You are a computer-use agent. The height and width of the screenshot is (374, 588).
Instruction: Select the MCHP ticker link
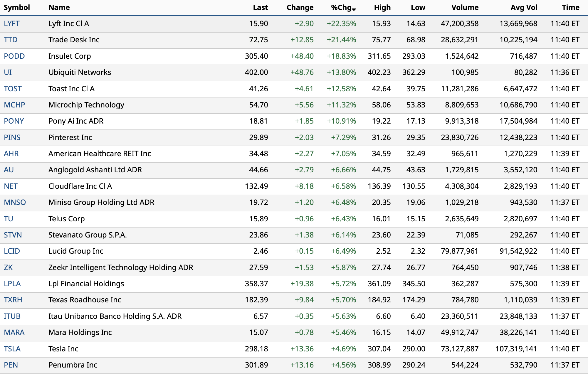click(x=14, y=105)
